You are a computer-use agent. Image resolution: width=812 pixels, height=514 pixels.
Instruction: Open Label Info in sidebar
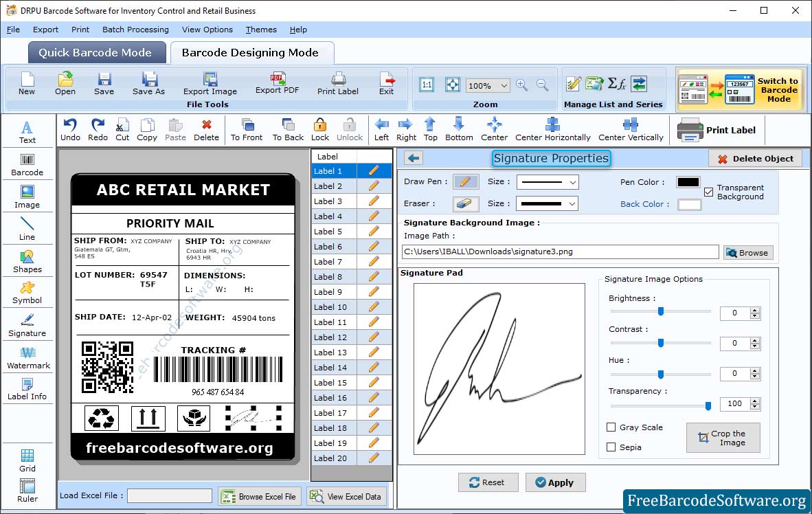[27, 389]
